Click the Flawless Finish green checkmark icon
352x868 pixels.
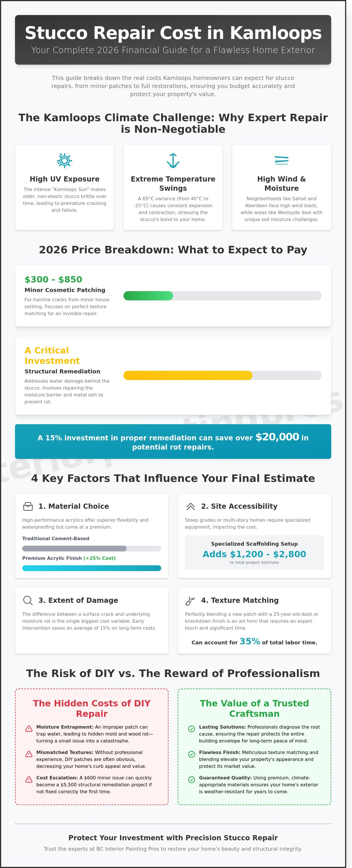pos(191,754)
